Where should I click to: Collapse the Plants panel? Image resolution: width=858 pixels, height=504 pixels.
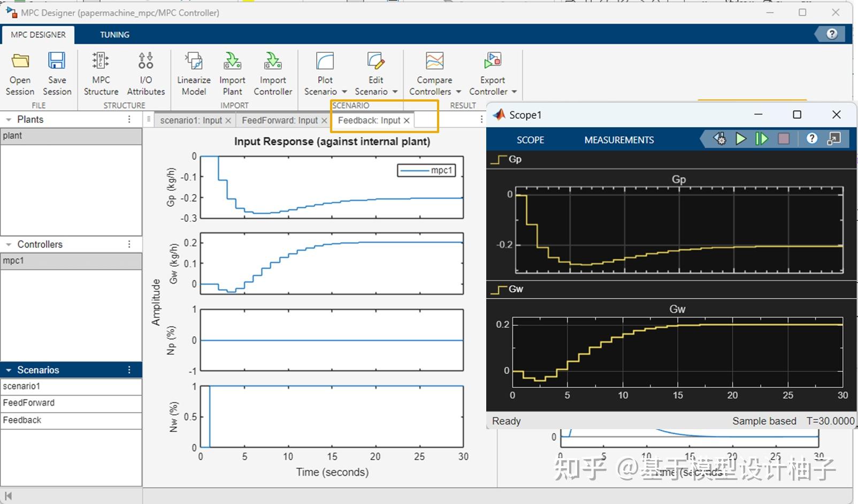(x=7, y=119)
